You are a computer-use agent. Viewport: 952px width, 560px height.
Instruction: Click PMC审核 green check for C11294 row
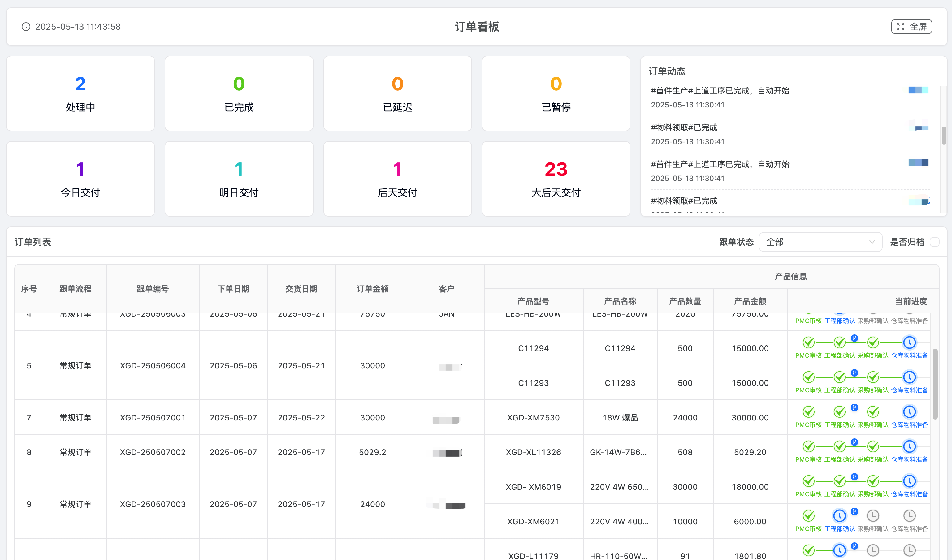click(808, 342)
